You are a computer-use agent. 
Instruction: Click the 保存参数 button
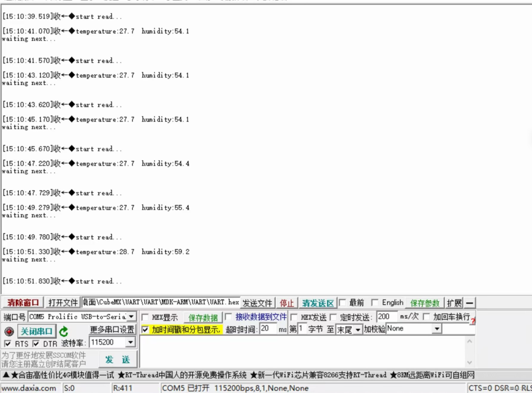(425, 303)
